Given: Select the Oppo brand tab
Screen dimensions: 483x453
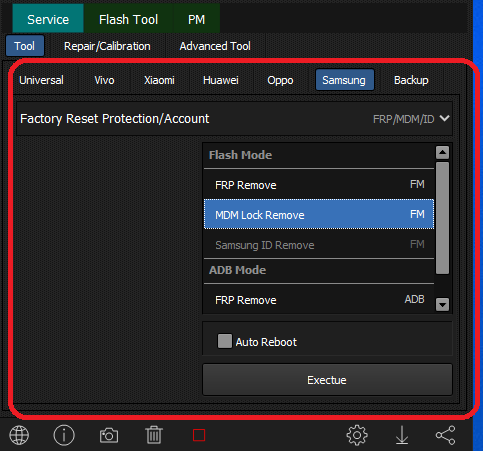Looking at the screenshot, I should (x=280, y=80).
